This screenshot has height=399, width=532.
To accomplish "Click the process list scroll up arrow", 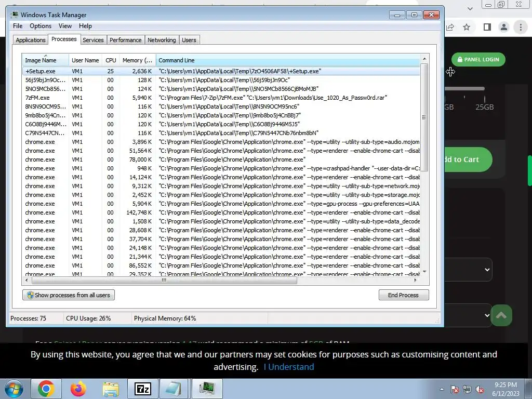I will click(424, 59).
